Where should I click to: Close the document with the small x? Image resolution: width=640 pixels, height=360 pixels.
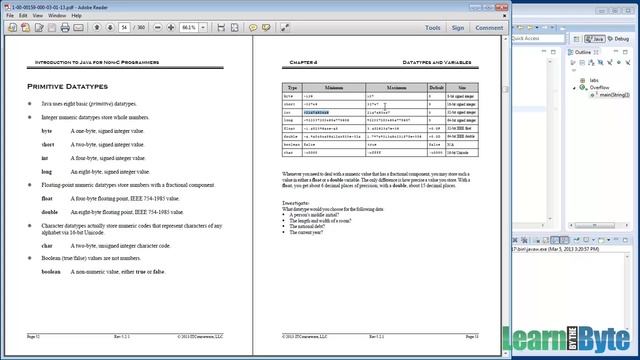(x=504, y=16)
